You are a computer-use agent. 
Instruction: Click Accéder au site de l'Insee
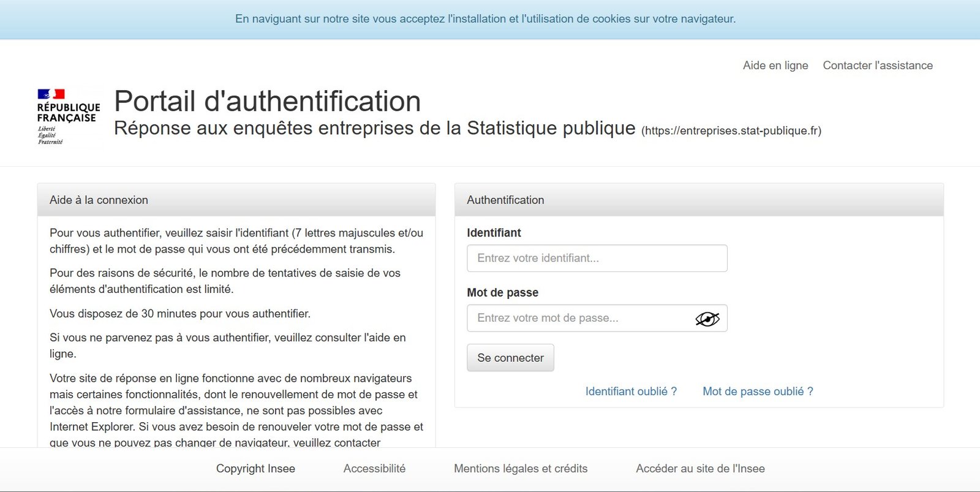point(700,468)
